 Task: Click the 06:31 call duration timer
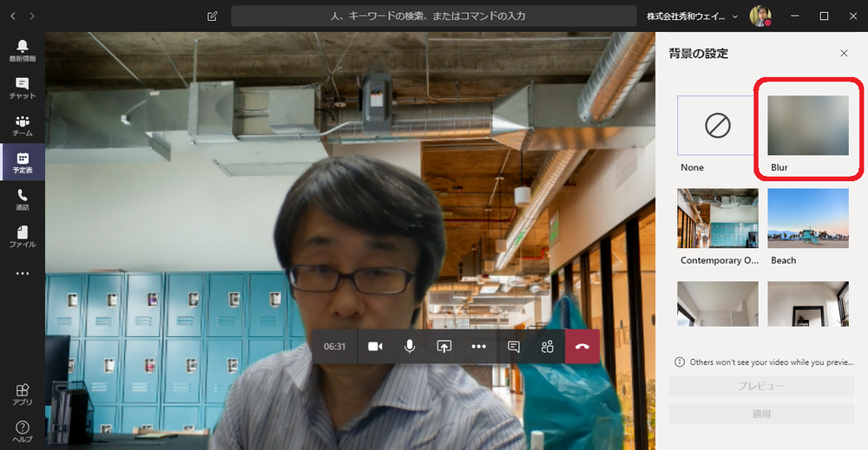[334, 347]
